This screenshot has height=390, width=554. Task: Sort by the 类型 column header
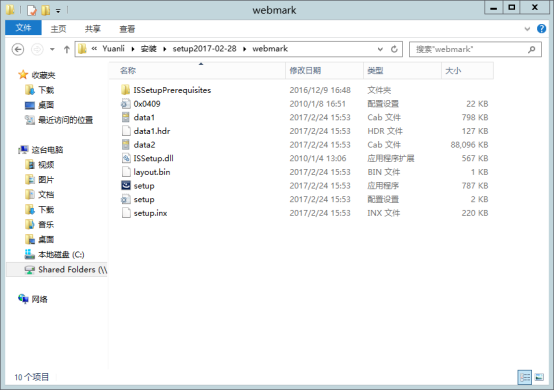(x=402, y=70)
